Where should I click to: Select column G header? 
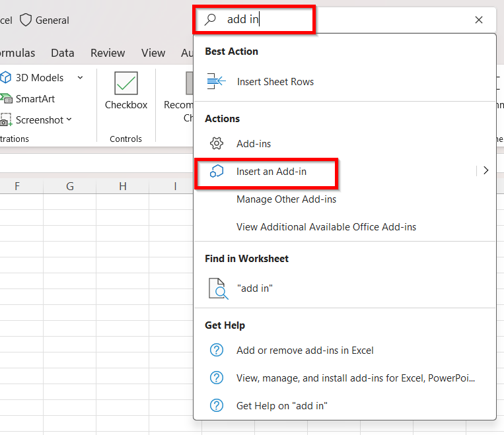pyautogui.click(x=70, y=186)
